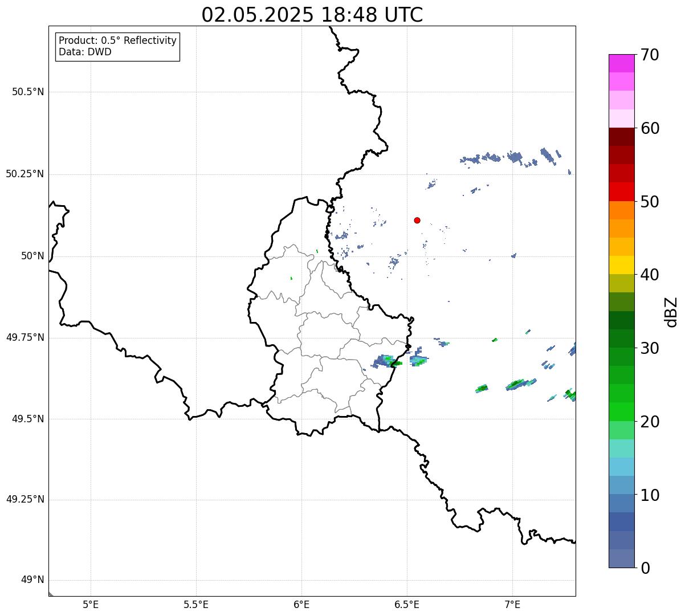Click the 49.25°N latitude label
This screenshot has width=685, height=616.
pyautogui.click(x=25, y=499)
